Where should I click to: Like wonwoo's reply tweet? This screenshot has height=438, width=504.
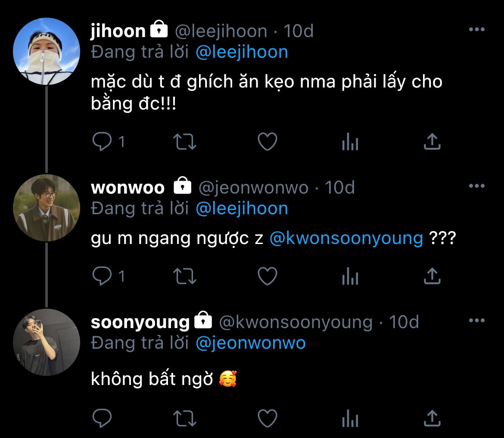[x=267, y=276]
